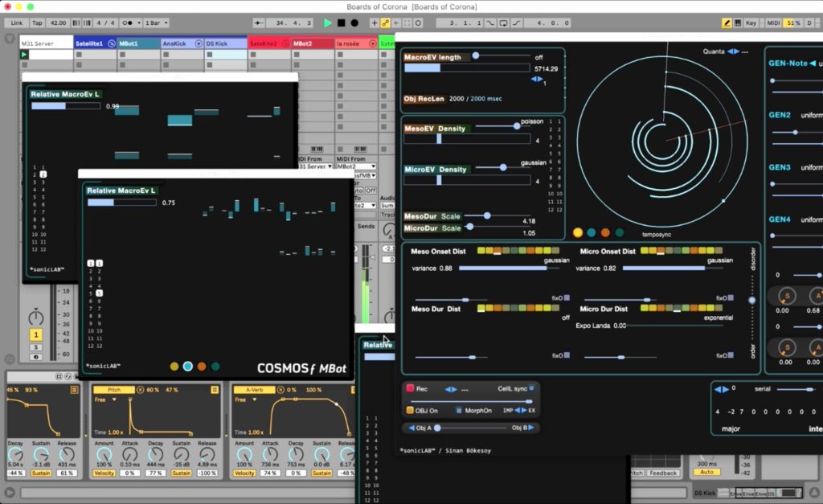Click the tempo field showing 42.00

click(58, 23)
